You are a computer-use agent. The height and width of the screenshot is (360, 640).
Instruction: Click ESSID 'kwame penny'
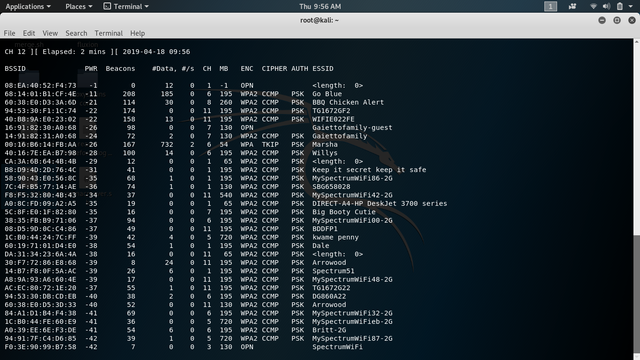tap(335, 237)
